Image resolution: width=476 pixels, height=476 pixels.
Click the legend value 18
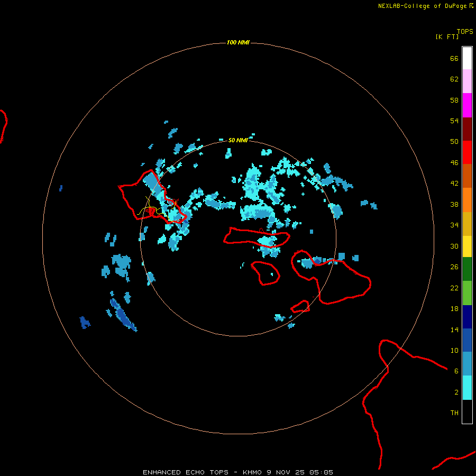(x=454, y=309)
